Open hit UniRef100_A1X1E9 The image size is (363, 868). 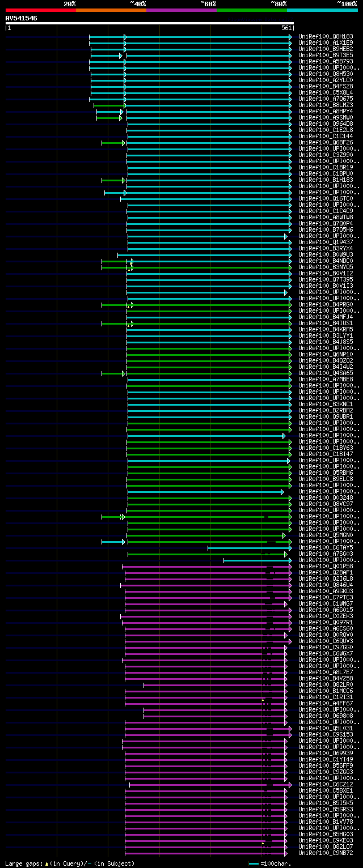326,42
